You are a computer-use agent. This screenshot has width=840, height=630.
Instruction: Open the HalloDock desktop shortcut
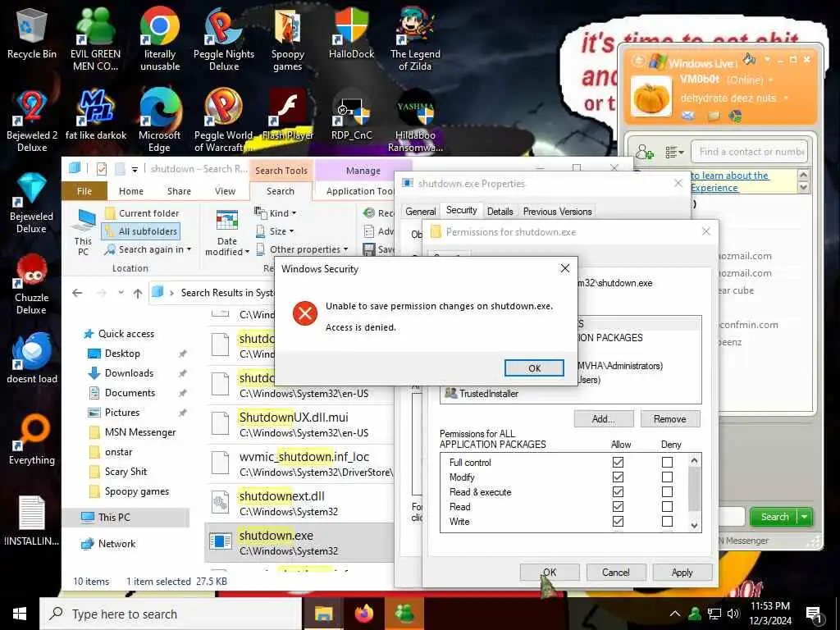(x=351, y=33)
